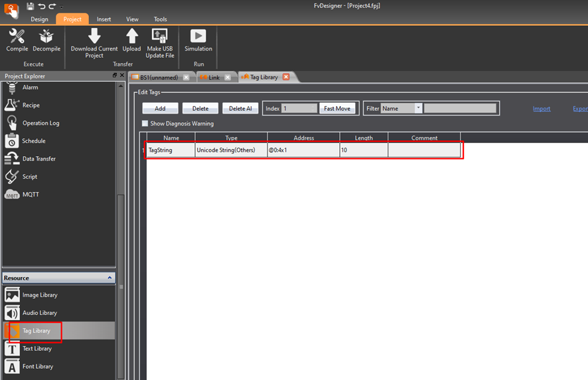Collapse the Resource panel section
Viewport: 588px width, 380px height.
110,278
